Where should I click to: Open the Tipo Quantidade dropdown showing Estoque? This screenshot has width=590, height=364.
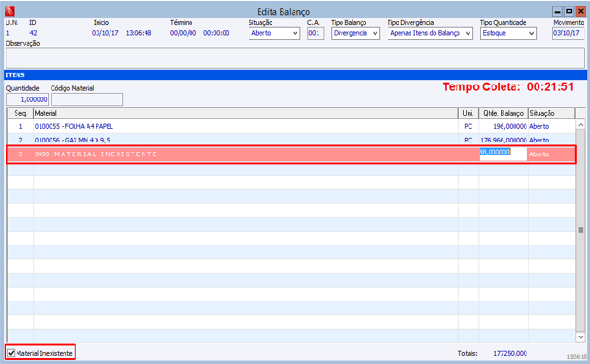(x=508, y=33)
